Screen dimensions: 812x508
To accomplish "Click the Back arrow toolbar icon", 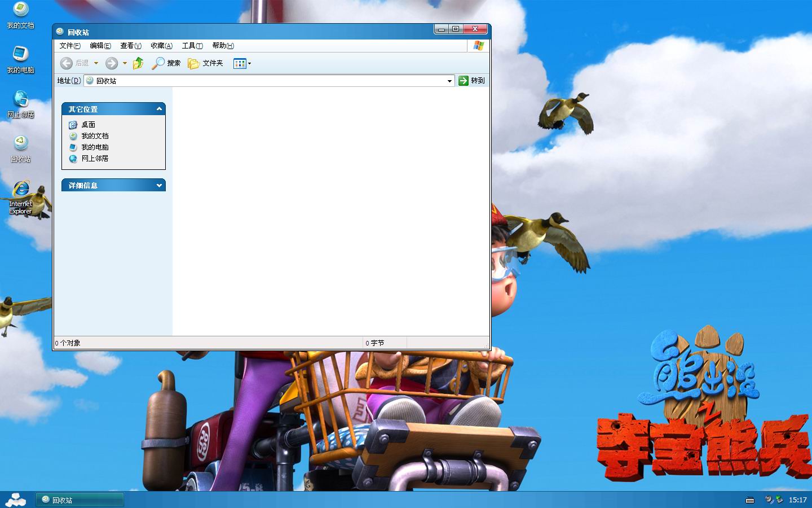I will [x=67, y=63].
